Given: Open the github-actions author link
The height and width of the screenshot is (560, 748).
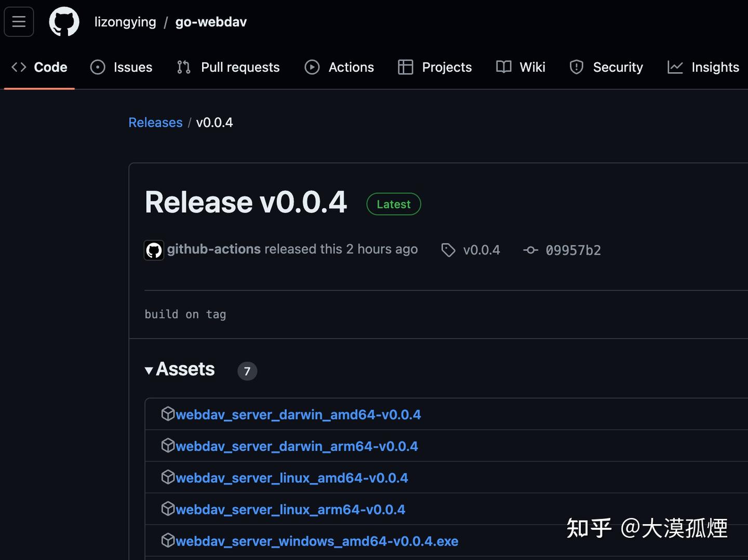Looking at the screenshot, I should tap(214, 249).
